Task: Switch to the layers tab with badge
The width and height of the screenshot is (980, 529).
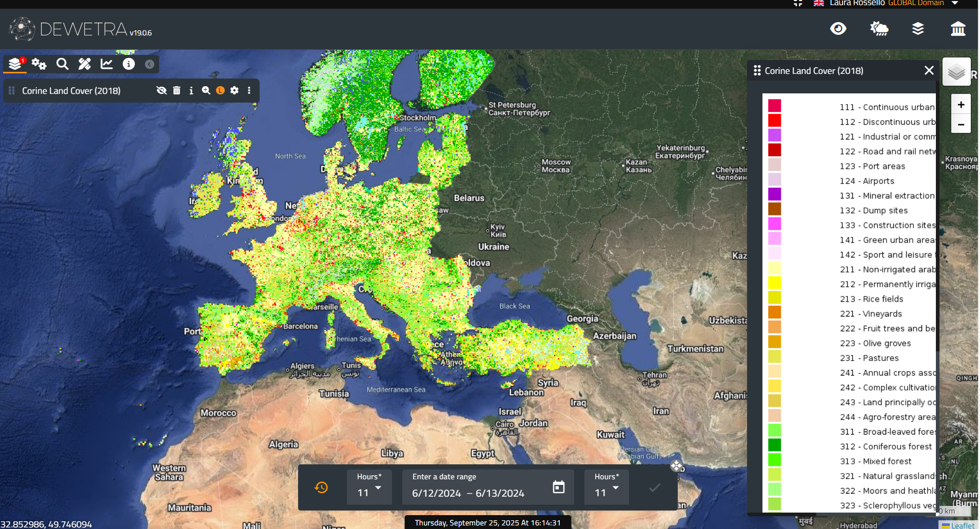Action: (x=15, y=64)
